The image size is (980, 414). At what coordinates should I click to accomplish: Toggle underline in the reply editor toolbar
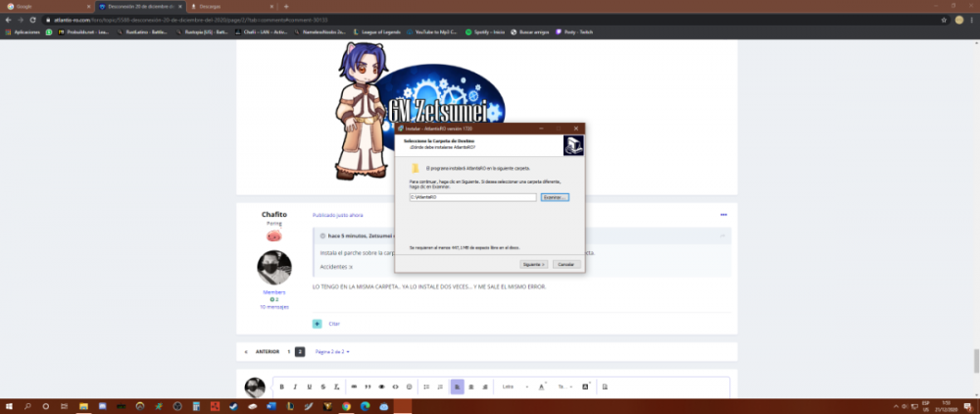pos(309,387)
